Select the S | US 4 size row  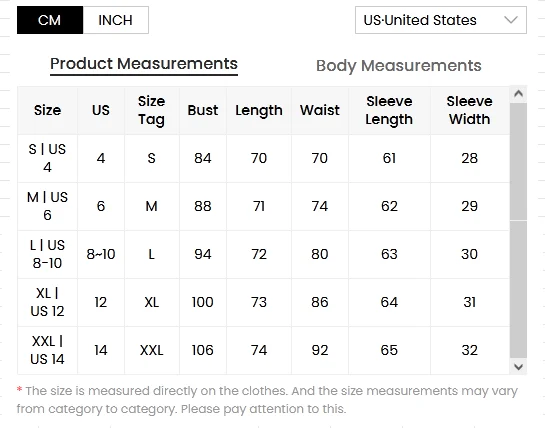pos(263,159)
